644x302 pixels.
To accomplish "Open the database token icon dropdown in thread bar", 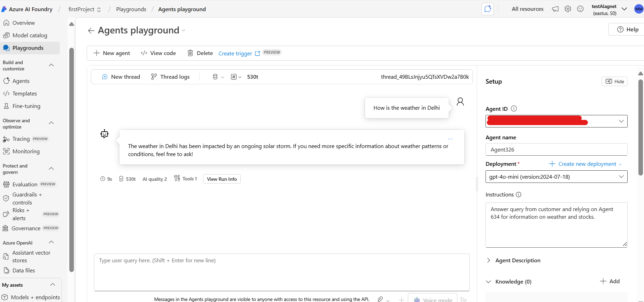I will 218,77.
